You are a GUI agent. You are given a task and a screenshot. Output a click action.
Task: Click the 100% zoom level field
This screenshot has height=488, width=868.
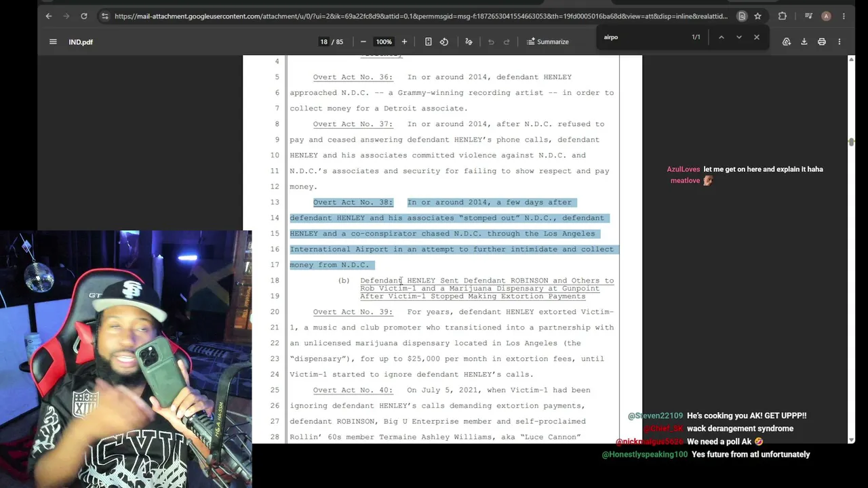tap(384, 42)
